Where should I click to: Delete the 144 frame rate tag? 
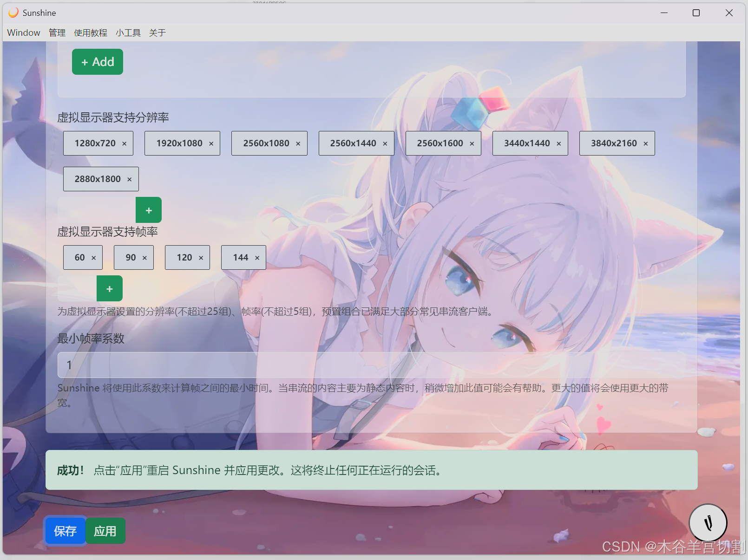[257, 258]
